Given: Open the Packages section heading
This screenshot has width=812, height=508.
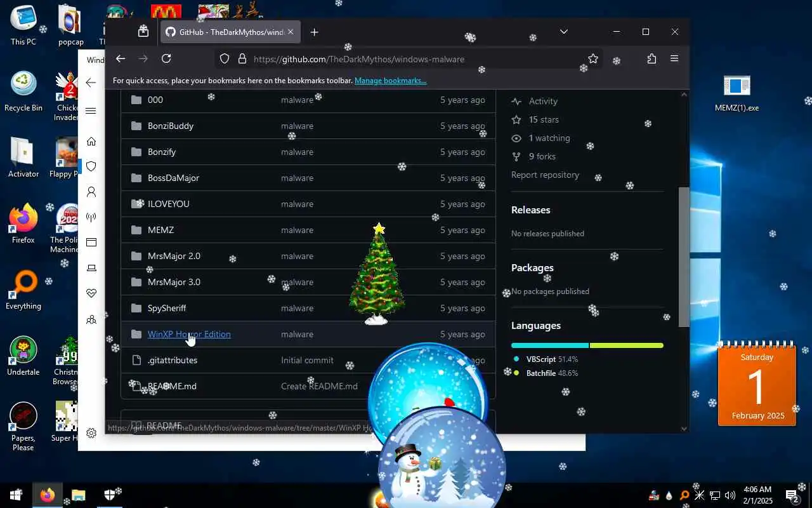Looking at the screenshot, I should [532, 267].
